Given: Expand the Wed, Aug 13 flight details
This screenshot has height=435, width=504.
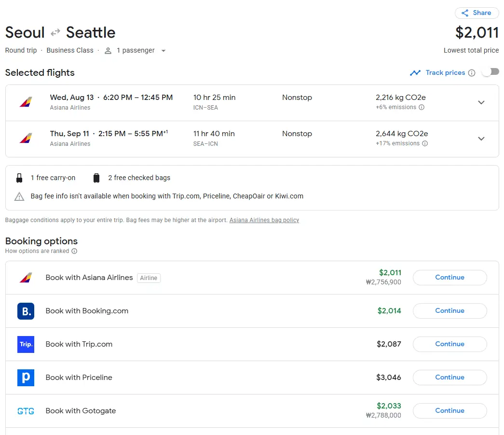Looking at the screenshot, I should [481, 102].
